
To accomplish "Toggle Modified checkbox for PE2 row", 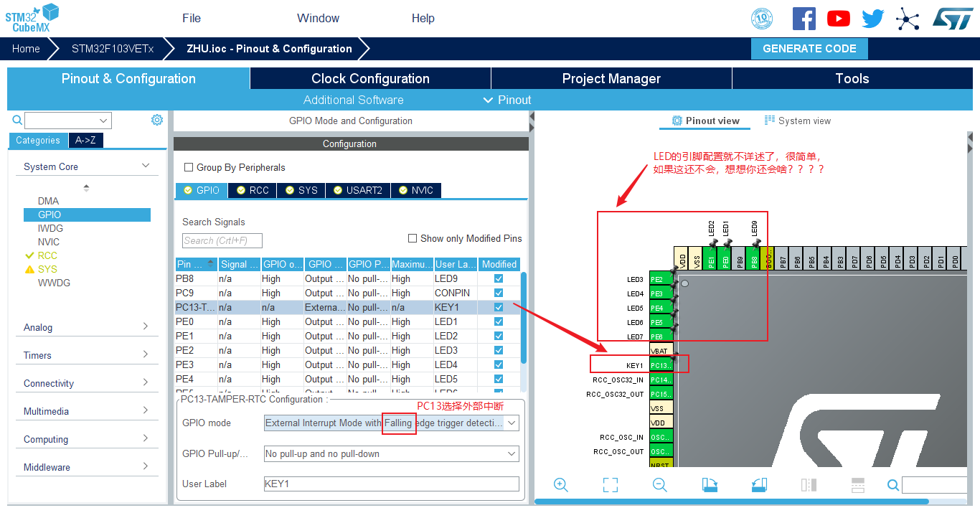I will [499, 350].
